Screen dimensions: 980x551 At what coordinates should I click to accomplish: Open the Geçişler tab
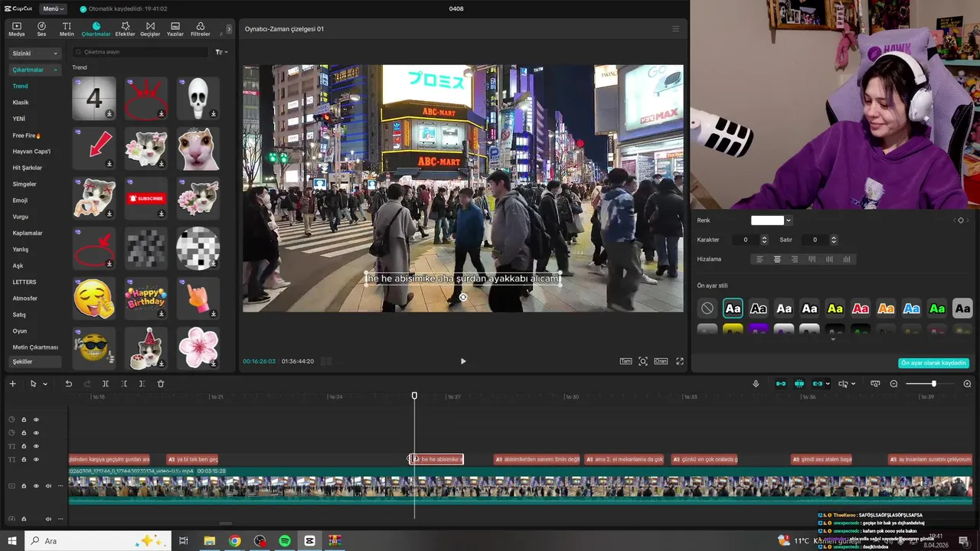pos(150,29)
